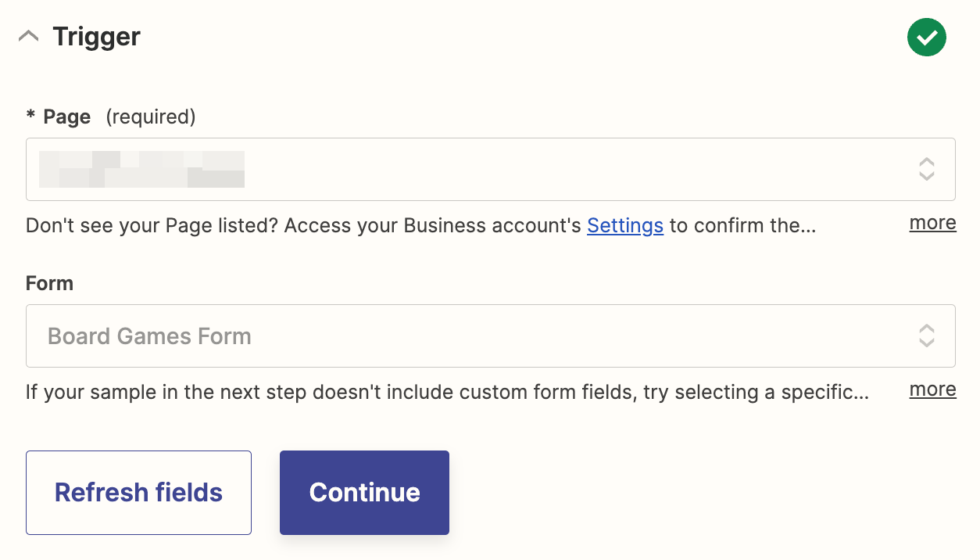Select the blurred Page value
Screen dimensions: 980x560
click(141, 169)
